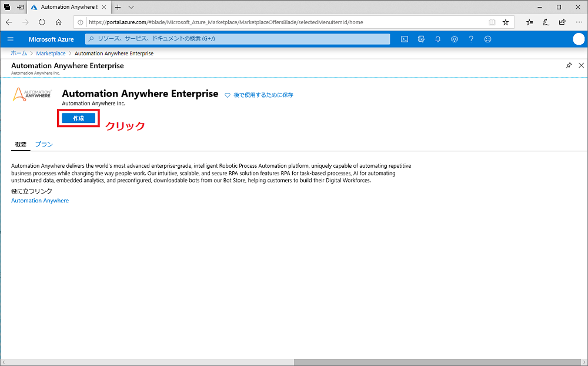The height and width of the screenshot is (366, 588).
Task: Focus the Azure resource search box
Action: point(238,39)
